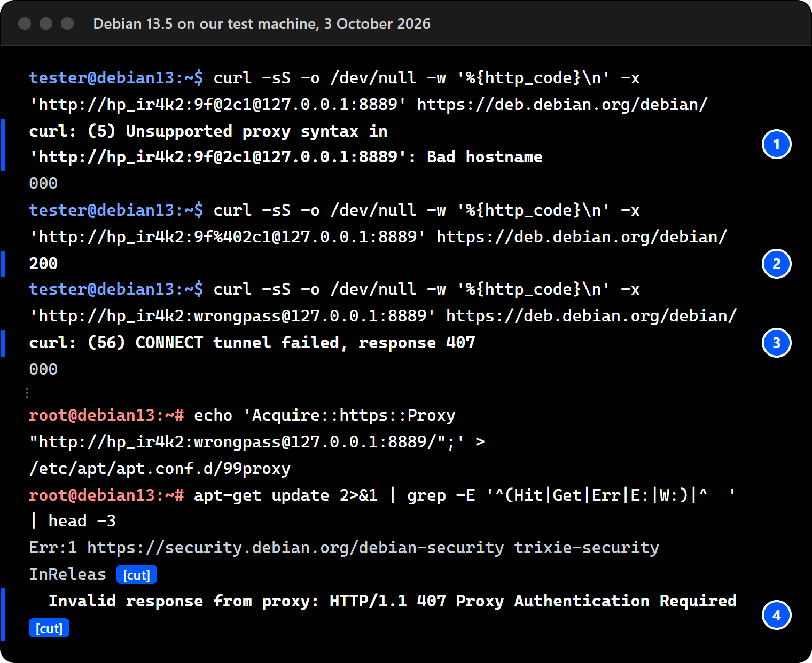Click the root@debian13 prompt before 'echo'
This screenshot has width=812, height=663.
tap(106, 415)
